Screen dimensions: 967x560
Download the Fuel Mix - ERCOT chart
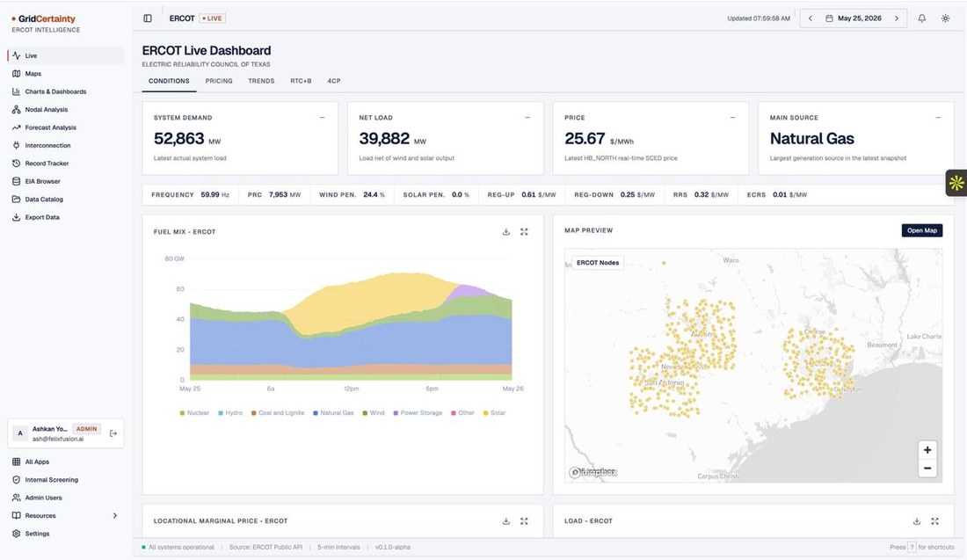(x=505, y=232)
